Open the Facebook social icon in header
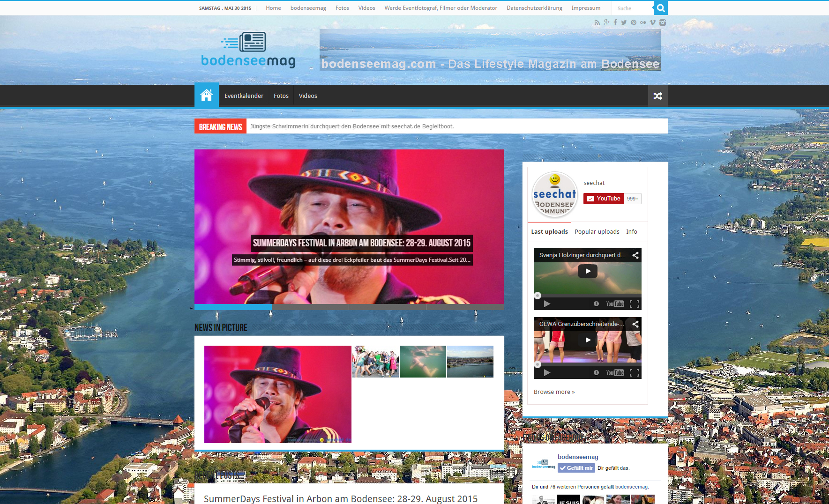 [615, 22]
